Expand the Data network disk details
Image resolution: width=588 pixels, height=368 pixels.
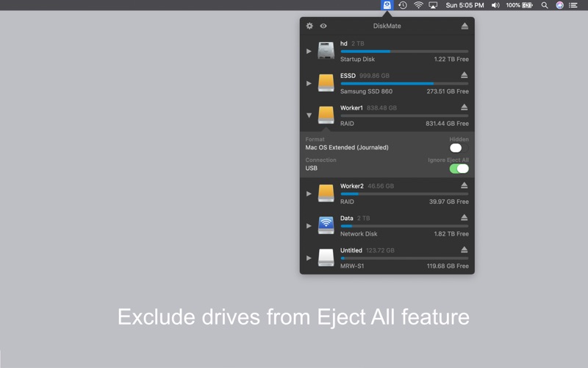coord(309,226)
